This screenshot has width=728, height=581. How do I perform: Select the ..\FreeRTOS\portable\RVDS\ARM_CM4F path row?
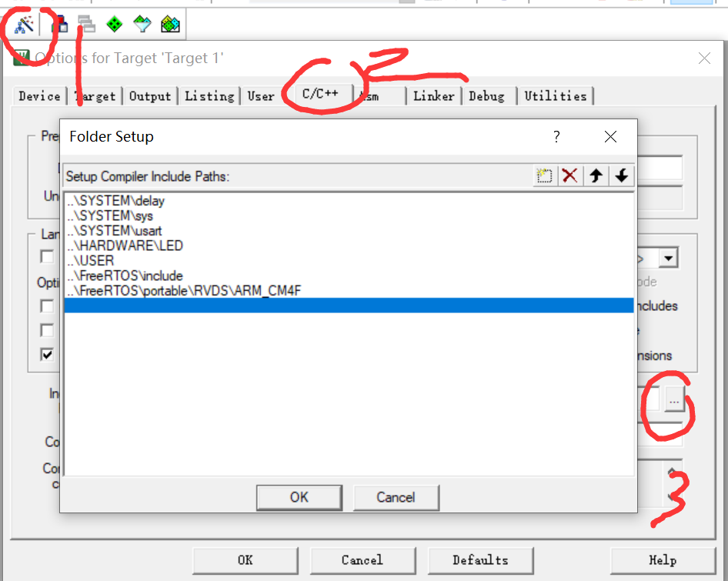(x=349, y=291)
